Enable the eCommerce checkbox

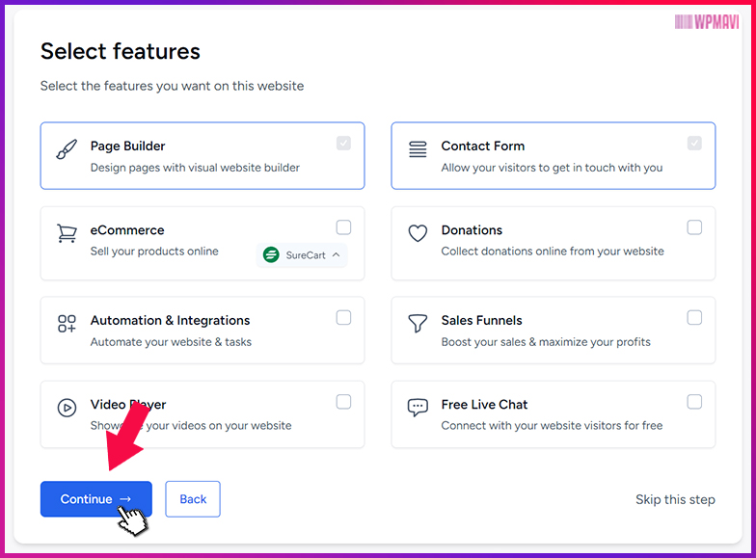(343, 227)
